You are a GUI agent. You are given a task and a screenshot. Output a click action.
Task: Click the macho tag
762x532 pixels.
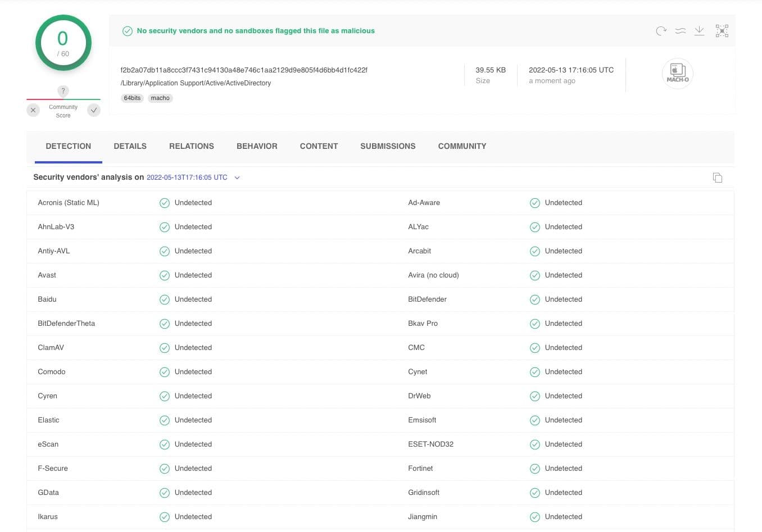pos(160,98)
